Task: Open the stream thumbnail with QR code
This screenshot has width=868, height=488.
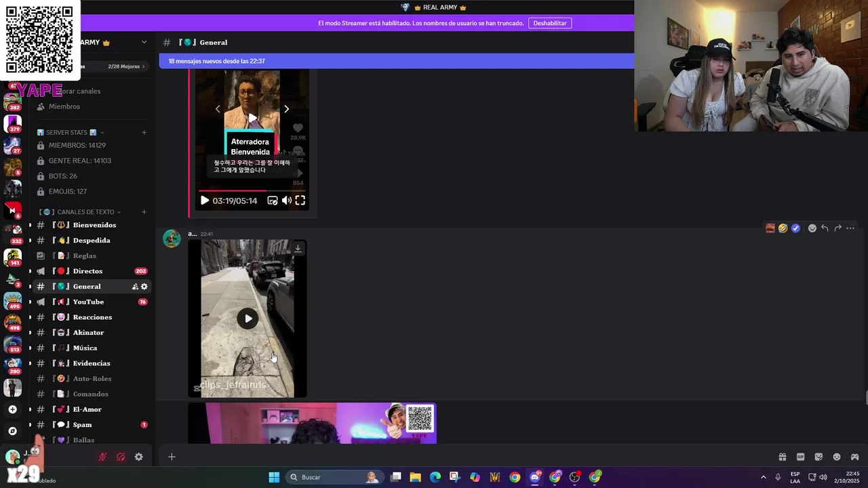Action: click(312, 424)
